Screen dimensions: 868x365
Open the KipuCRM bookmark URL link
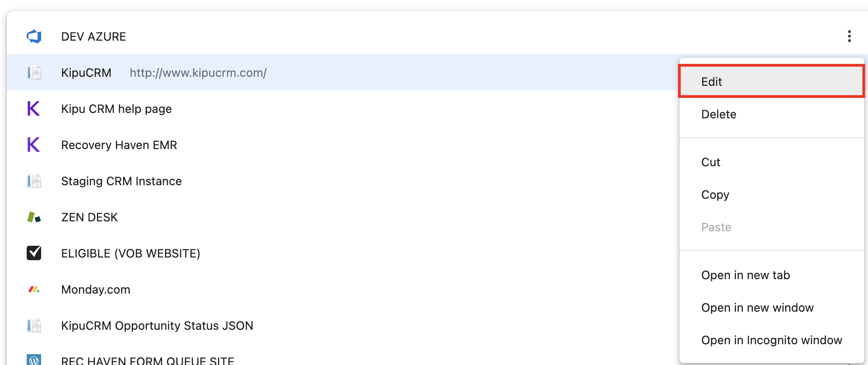click(198, 73)
